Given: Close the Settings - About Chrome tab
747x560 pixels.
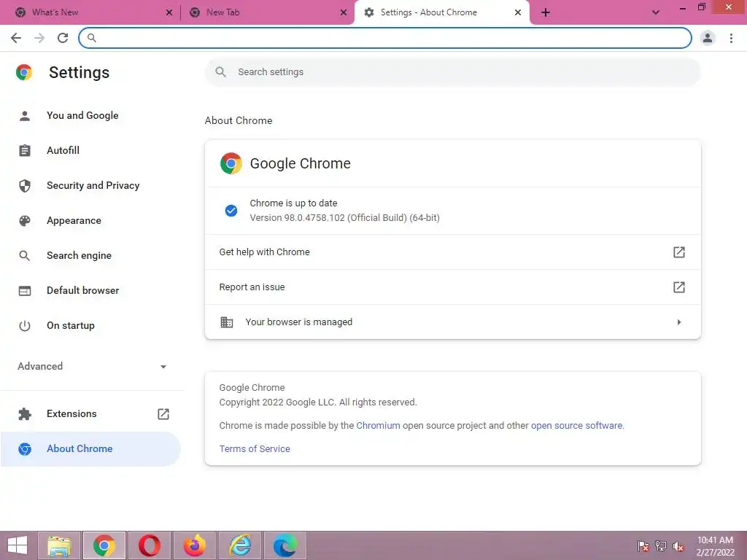Looking at the screenshot, I should pyautogui.click(x=518, y=12).
